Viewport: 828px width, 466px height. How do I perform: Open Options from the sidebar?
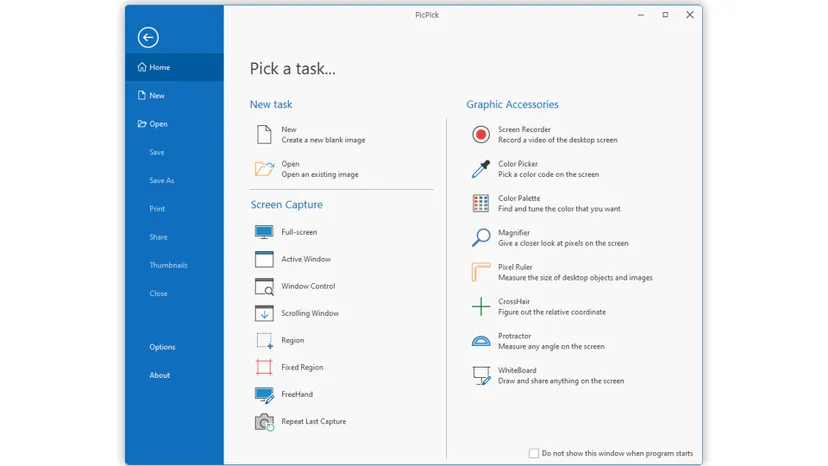coord(162,347)
